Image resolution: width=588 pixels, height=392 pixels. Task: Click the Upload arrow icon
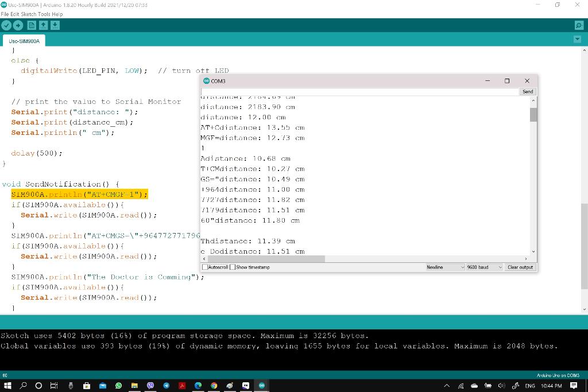click(x=18, y=25)
